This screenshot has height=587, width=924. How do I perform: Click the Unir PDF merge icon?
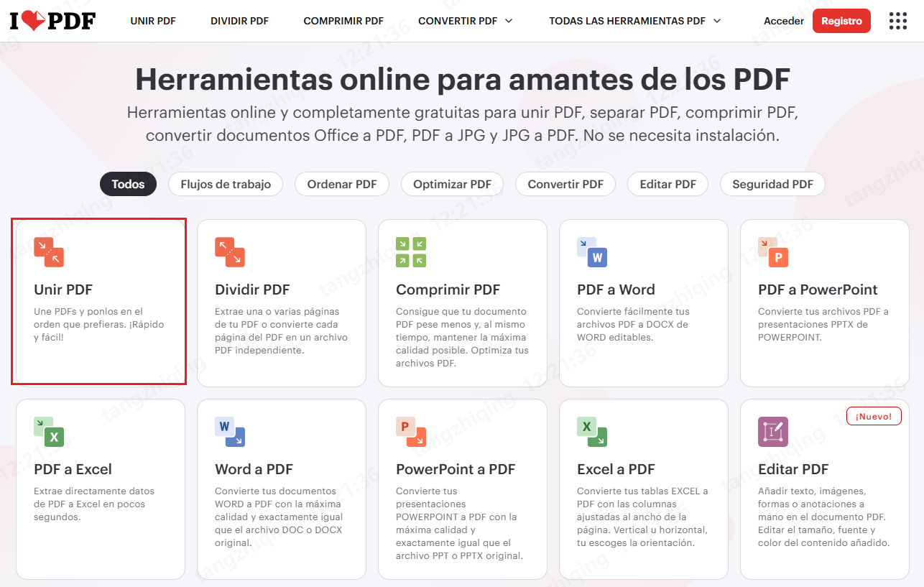[x=49, y=252]
